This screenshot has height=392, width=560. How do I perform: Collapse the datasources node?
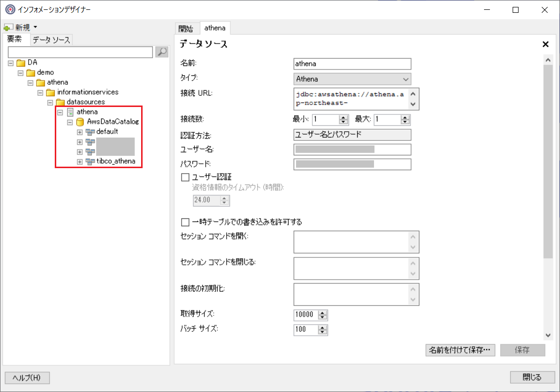tap(50, 103)
